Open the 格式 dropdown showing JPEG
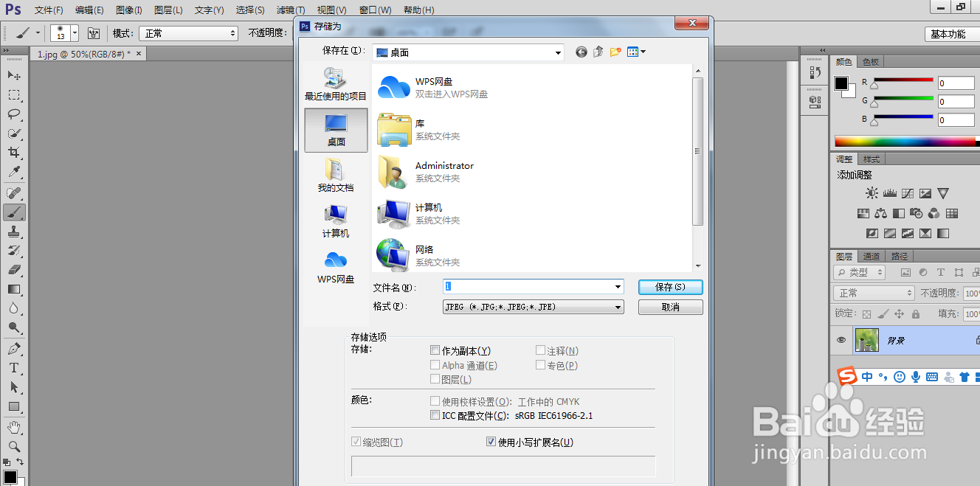This screenshot has width=980, height=486. click(x=533, y=306)
